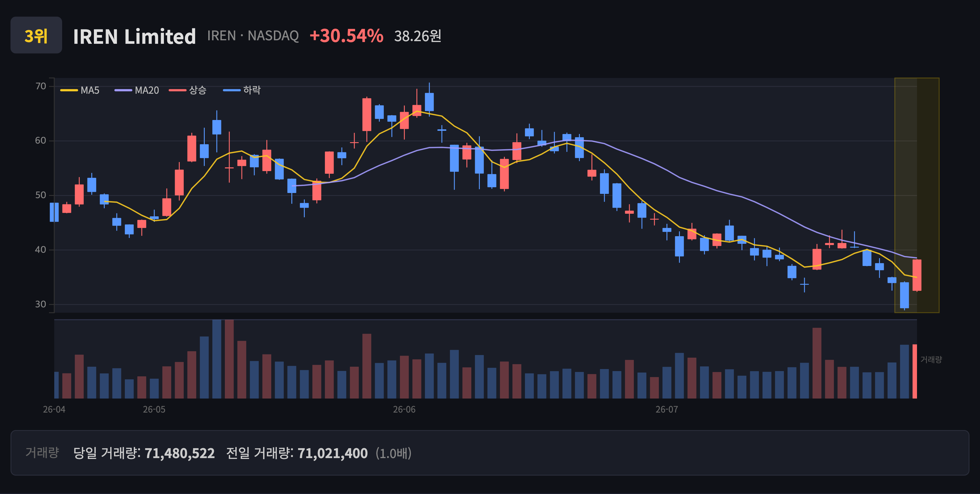Select the 26-04 date axis label

[54, 409]
